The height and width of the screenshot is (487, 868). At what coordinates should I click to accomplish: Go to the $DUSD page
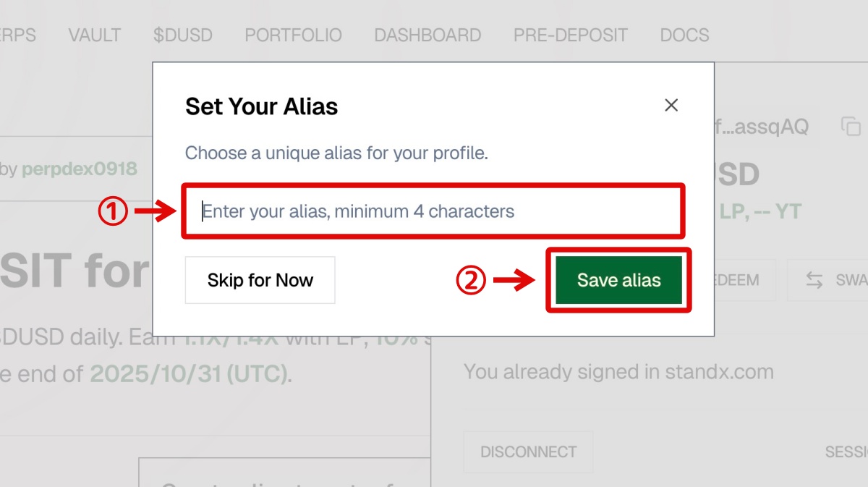tap(183, 35)
